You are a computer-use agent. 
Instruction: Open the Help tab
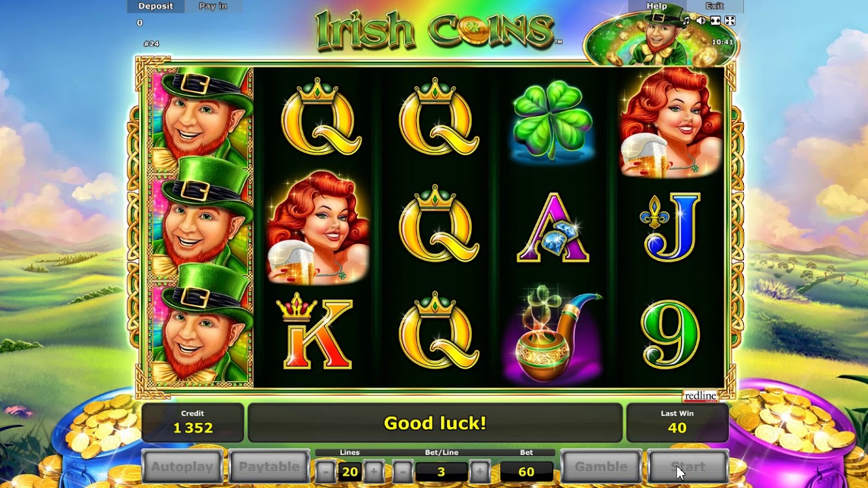[x=656, y=6]
